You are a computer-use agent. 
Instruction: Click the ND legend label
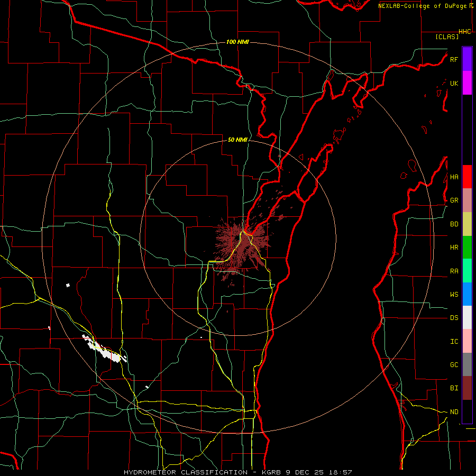pos(454,412)
